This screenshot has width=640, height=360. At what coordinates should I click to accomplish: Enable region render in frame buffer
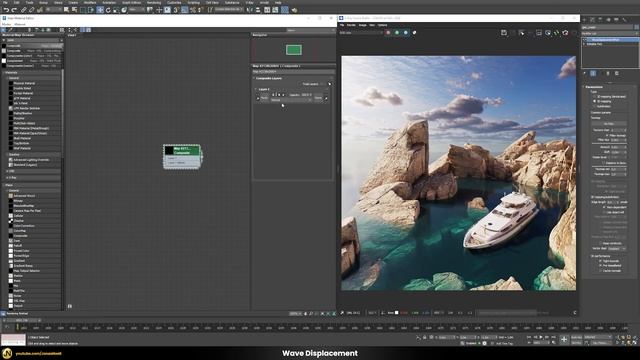539,33
